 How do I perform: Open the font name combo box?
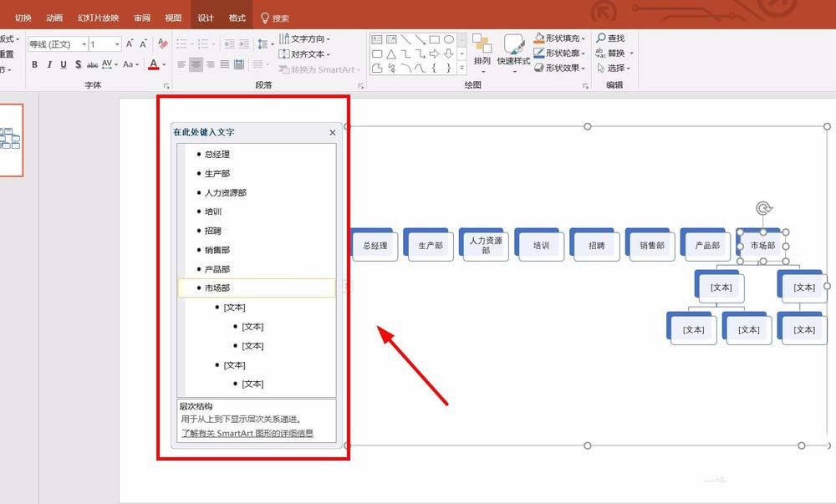pyautogui.click(x=58, y=43)
